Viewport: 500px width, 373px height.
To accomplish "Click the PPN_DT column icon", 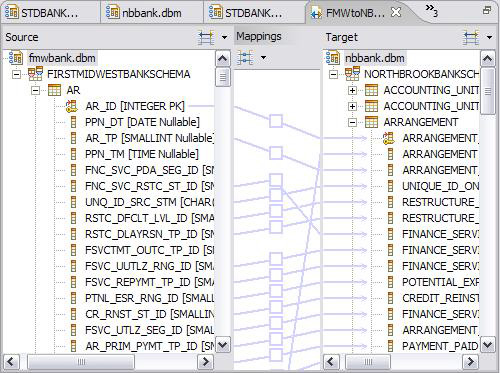I will 74,122.
